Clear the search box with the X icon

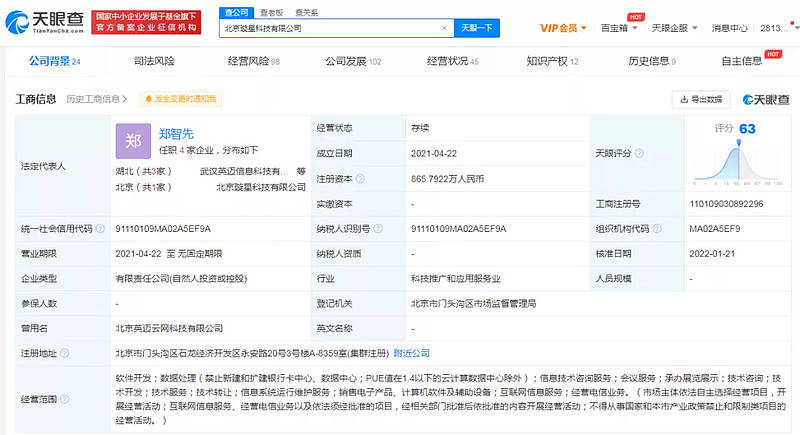point(443,29)
